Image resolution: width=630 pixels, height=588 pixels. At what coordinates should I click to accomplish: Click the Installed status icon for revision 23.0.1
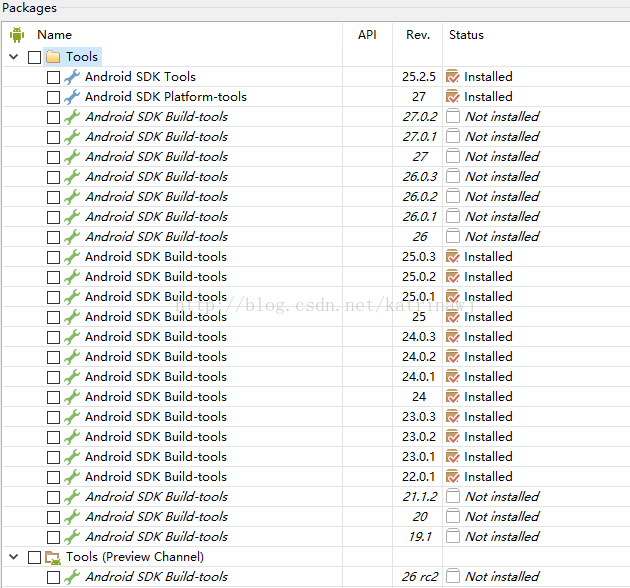(x=453, y=457)
